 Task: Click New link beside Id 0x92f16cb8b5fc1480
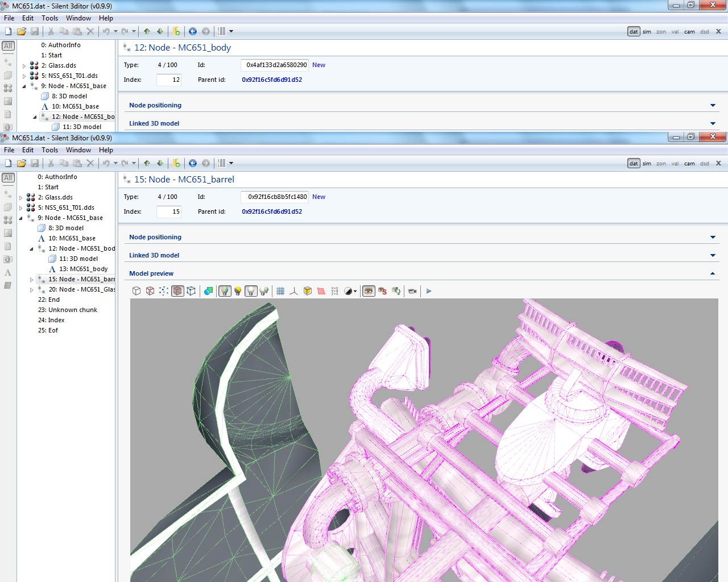coord(318,197)
